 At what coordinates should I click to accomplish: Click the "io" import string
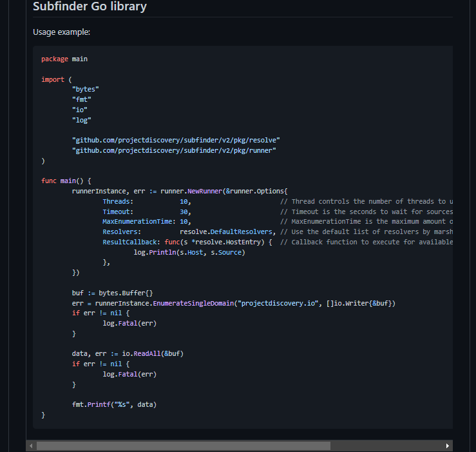tap(80, 110)
